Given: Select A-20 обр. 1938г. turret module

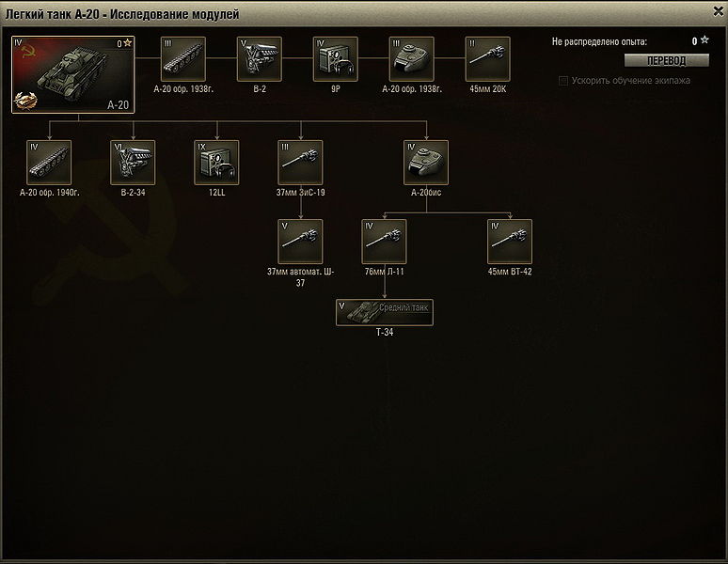Looking at the screenshot, I should click(411, 59).
